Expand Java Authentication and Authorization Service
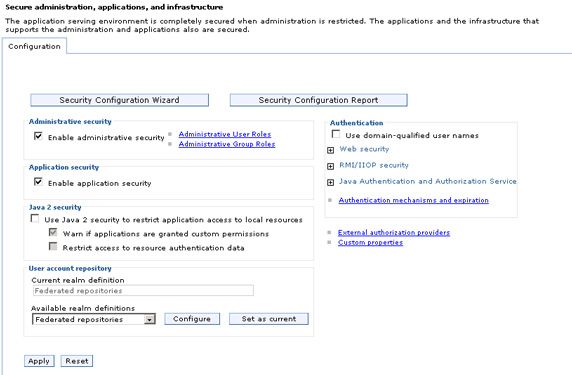 [x=331, y=182]
